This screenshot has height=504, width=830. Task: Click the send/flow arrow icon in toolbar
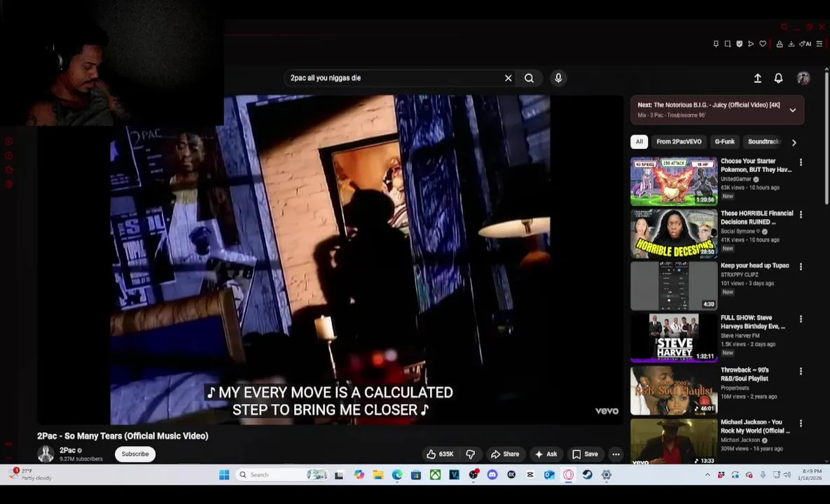tap(751, 44)
